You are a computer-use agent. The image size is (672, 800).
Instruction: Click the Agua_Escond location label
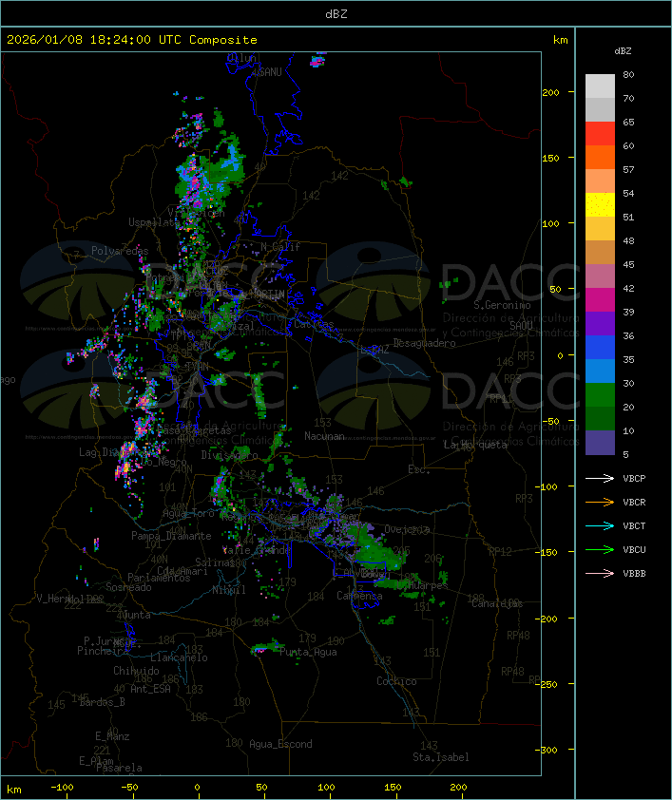tap(280, 744)
